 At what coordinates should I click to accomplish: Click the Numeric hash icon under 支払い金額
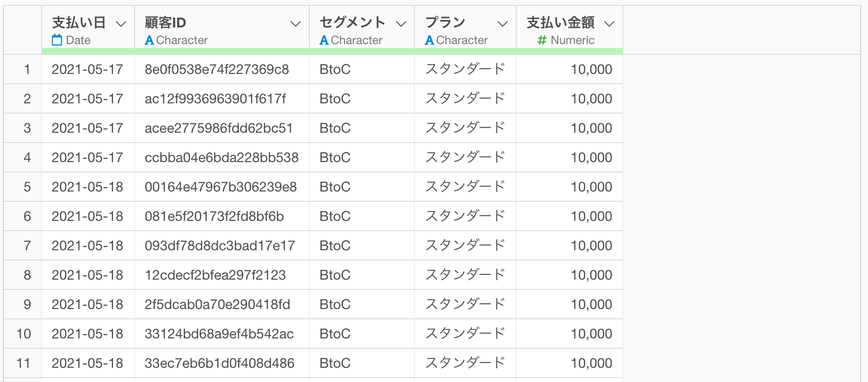pyautogui.click(x=542, y=40)
